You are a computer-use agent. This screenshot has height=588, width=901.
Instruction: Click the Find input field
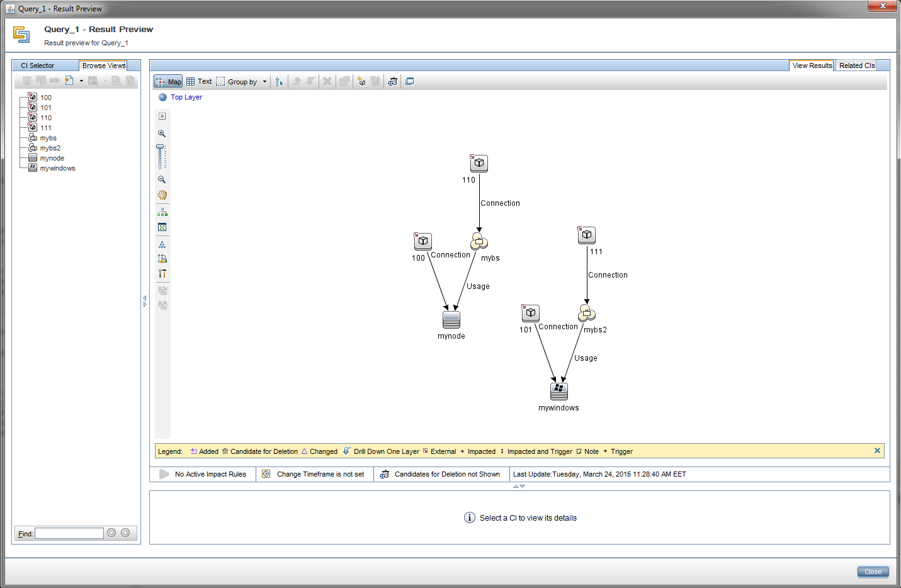point(69,533)
